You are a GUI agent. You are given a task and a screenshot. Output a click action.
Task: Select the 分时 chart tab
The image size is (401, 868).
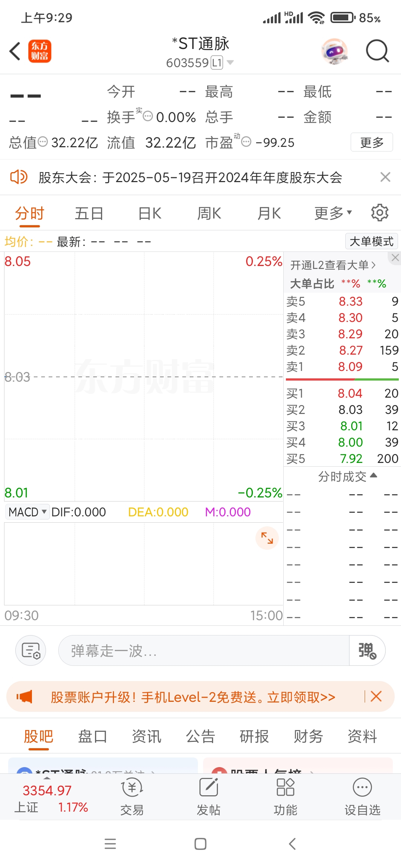[x=29, y=214]
